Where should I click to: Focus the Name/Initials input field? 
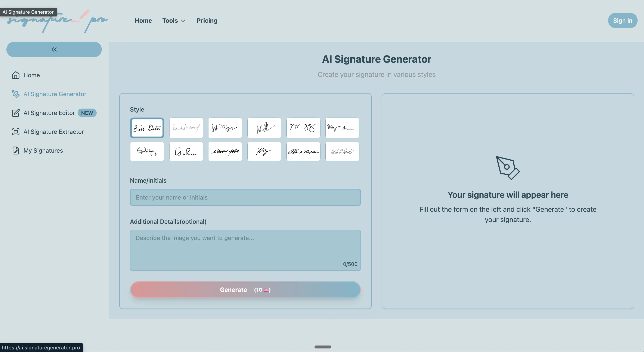245,197
